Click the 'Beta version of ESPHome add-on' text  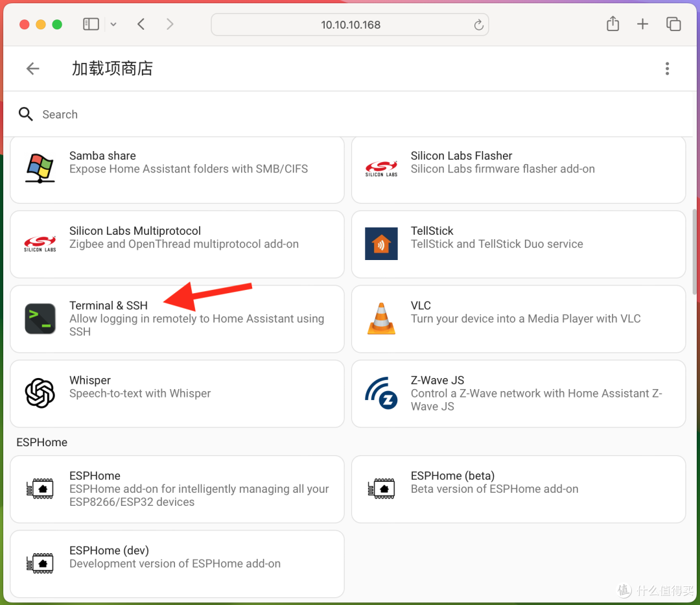[x=494, y=489]
